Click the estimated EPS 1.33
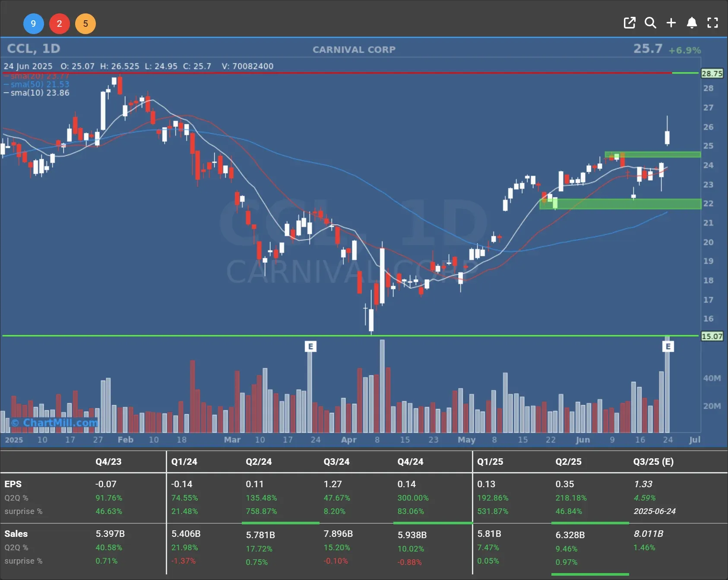This screenshot has height=580, width=728. (x=643, y=484)
